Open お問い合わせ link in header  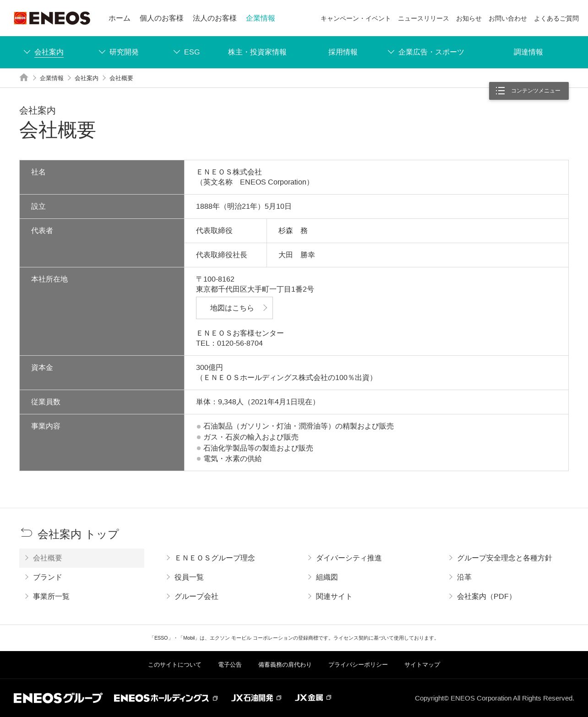[x=508, y=19]
